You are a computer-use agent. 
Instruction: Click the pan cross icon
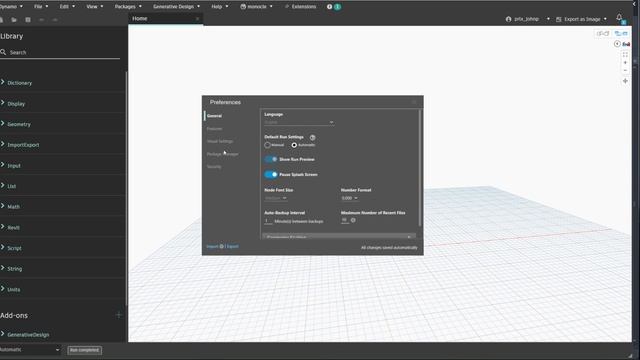625,81
